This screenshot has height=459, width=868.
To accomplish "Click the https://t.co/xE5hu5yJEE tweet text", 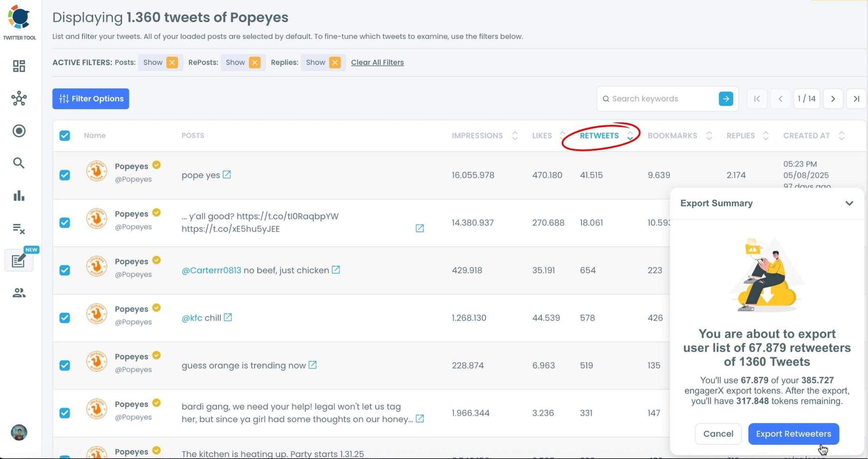I will (230, 229).
